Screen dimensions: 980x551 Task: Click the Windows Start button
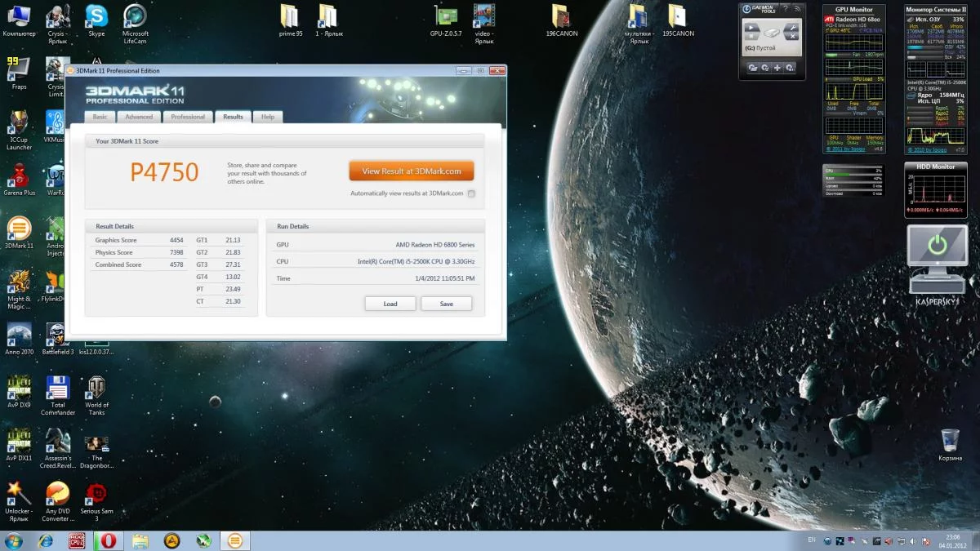(15, 540)
